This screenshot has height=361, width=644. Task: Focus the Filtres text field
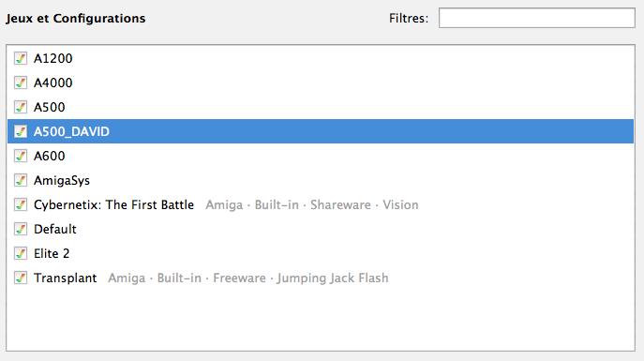(537, 18)
